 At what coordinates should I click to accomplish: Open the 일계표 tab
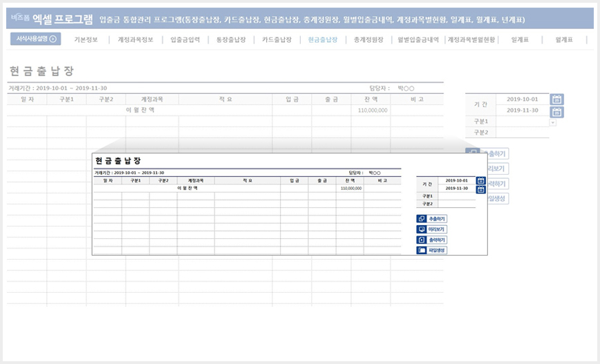520,39
